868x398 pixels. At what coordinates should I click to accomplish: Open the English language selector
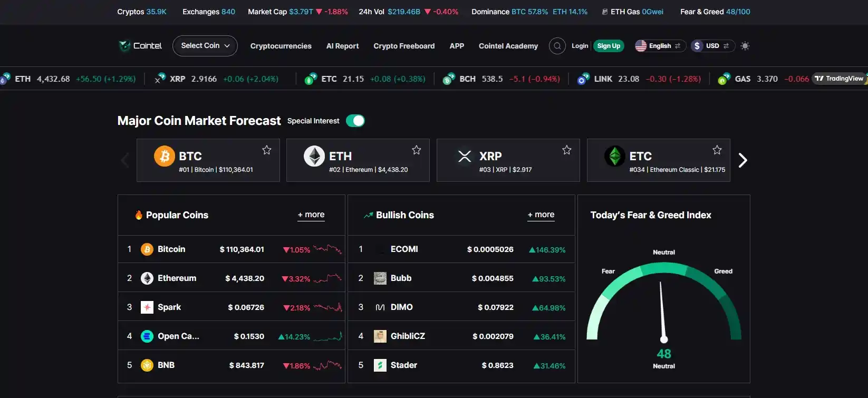[660, 46]
